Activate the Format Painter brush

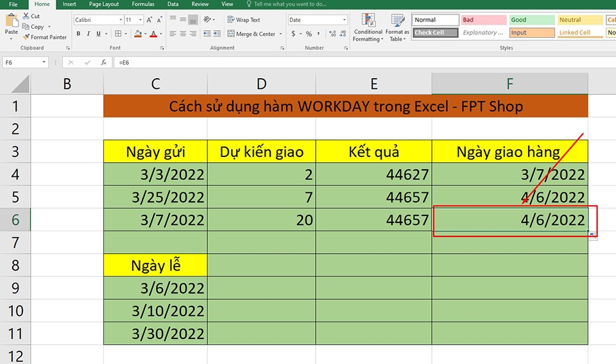26,37
